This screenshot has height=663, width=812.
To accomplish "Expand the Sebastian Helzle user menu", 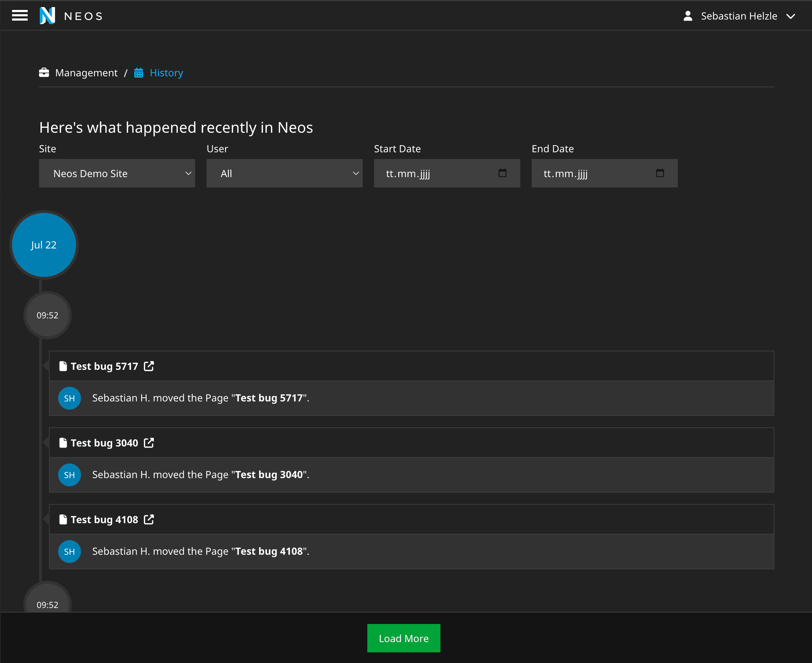I will tap(790, 16).
